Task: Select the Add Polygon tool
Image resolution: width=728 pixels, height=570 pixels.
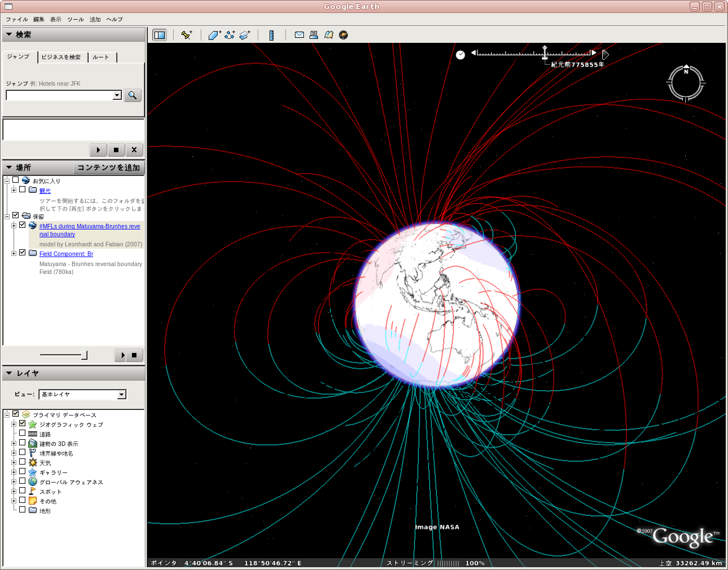Action: tap(214, 35)
